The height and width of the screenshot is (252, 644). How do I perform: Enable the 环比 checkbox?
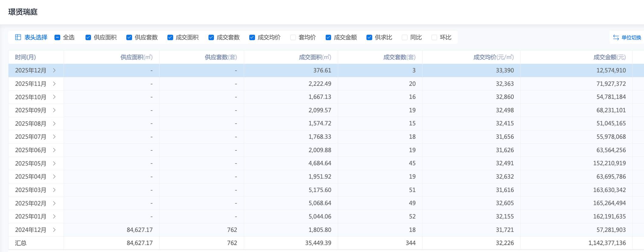click(434, 37)
